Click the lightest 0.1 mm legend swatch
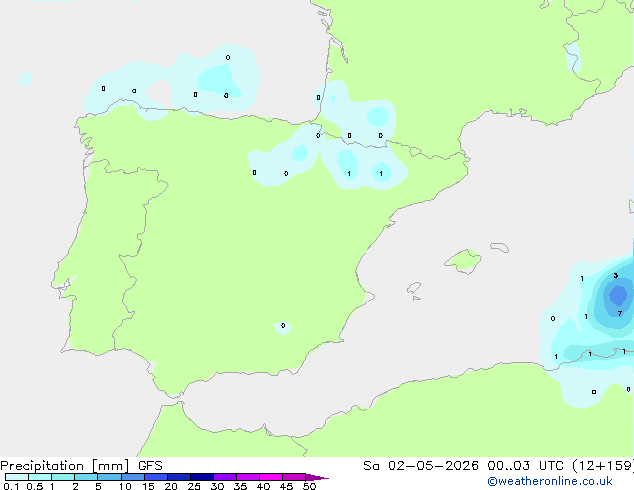 point(17,477)
